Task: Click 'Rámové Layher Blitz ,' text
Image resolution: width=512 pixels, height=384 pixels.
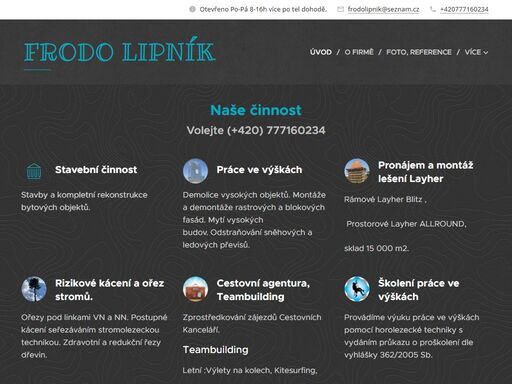Action: click(x=385, y=199)
